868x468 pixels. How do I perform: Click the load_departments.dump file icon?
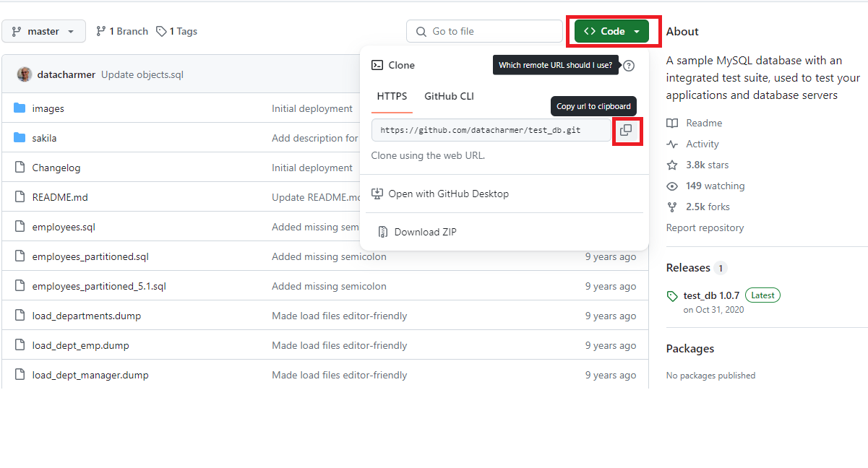20,316
